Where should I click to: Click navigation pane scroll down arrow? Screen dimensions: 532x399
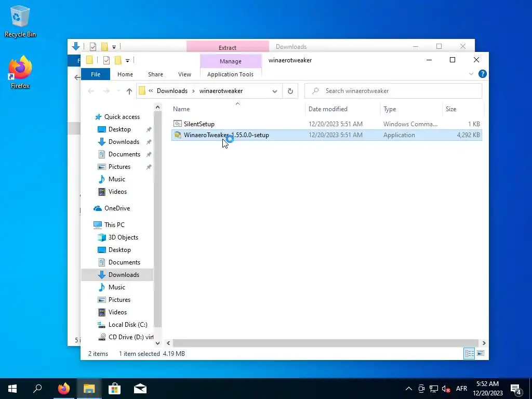tap(157, 343)
